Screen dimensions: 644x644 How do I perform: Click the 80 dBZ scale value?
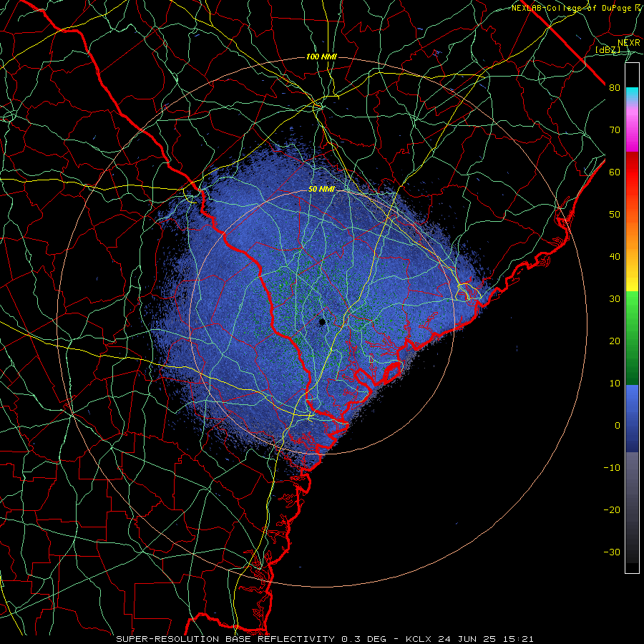615,87
